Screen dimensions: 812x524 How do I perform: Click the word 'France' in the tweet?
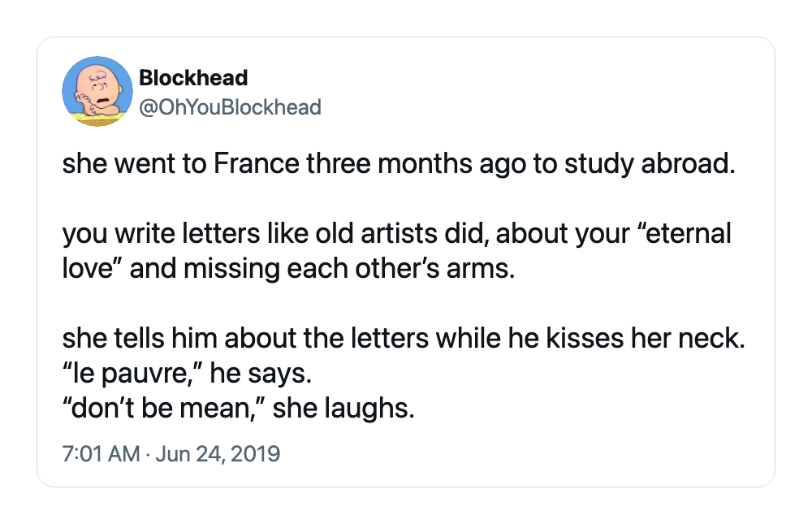click(257, 164)
